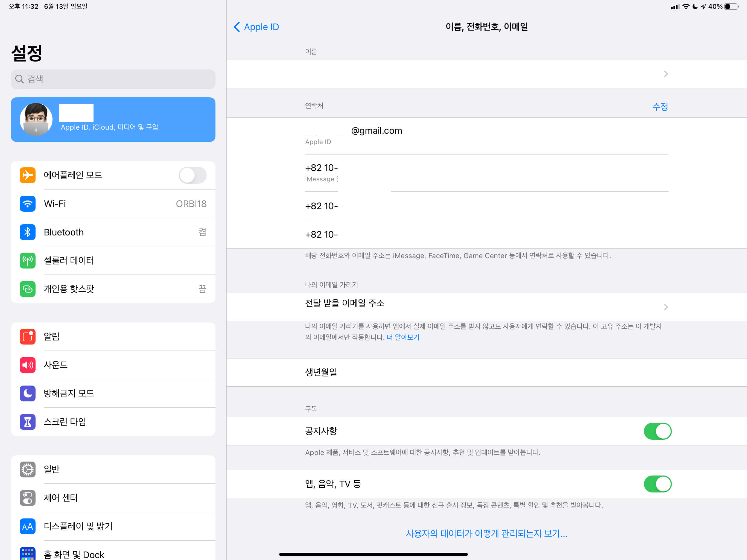Select the Do Not Disturb moon icon
This screenshot has height=560, width=747.
point(27,393)
